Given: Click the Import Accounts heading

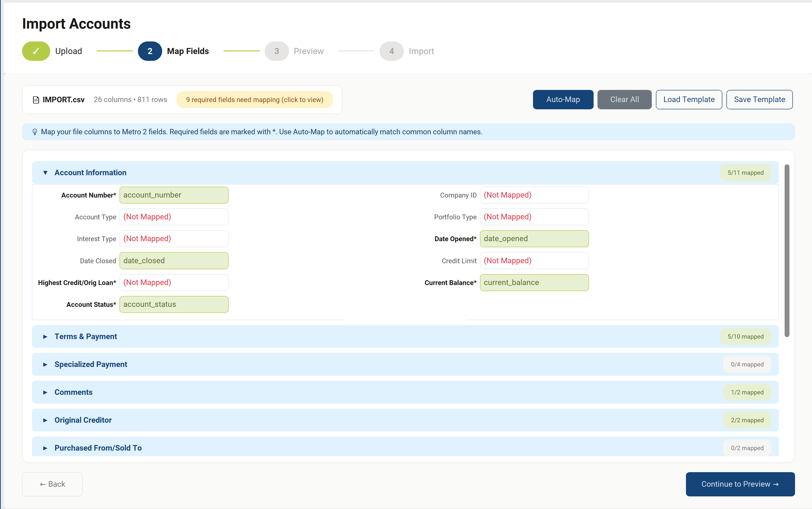Looking at the screenshot, I should coord(76,24).
